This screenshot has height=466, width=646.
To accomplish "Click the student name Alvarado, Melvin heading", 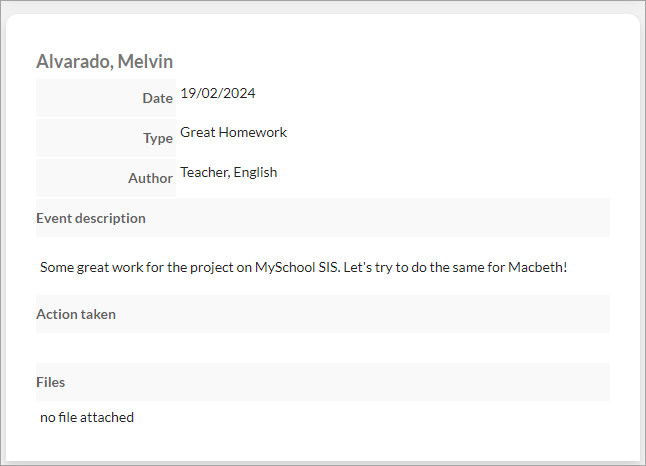I will coord(105,62).
